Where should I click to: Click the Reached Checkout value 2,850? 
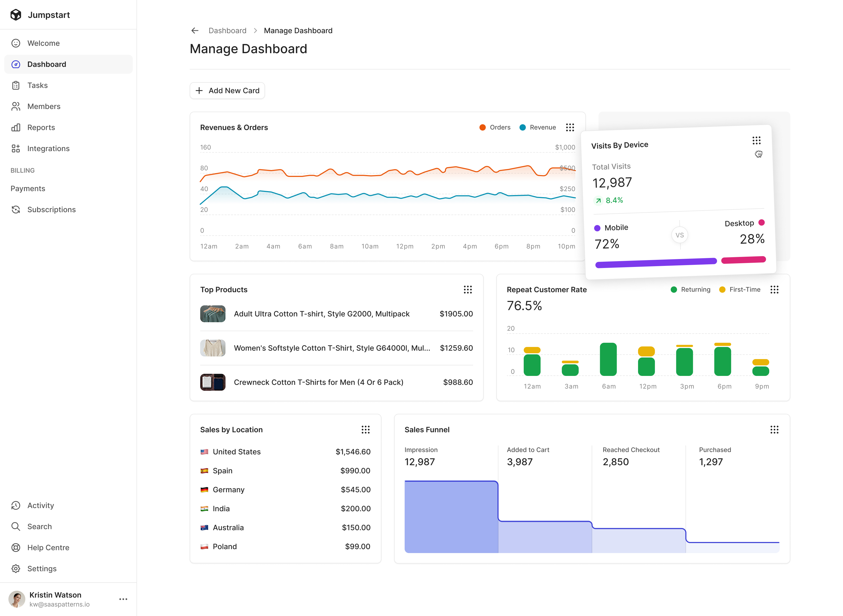pyautogui.click(x=615, y=462)
